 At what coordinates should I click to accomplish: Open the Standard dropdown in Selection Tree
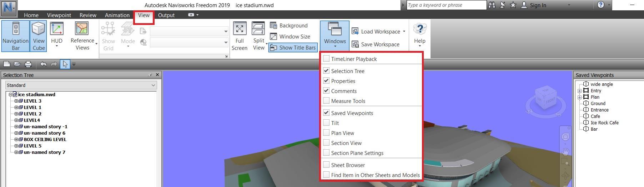click(81, 85)
